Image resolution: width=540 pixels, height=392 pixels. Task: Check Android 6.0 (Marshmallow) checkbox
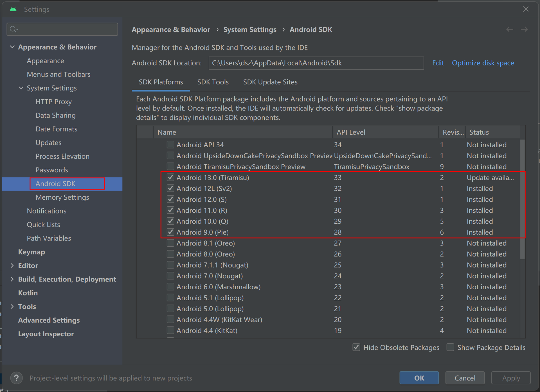point(170,287)
